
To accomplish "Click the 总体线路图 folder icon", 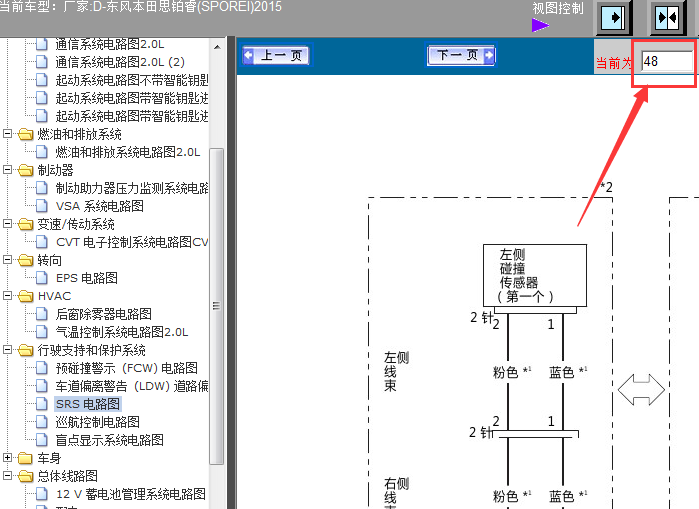I will pos(26,476).
